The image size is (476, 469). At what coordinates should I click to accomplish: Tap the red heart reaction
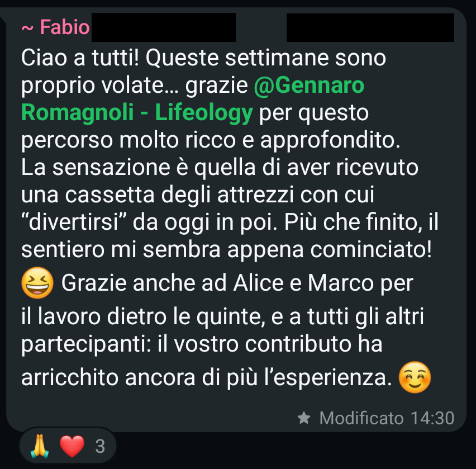tap(72, 446)
